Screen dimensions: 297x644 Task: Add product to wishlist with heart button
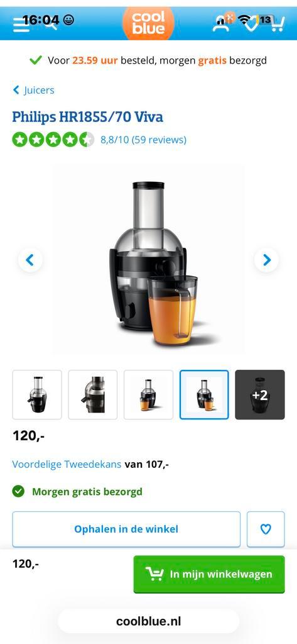266,529
